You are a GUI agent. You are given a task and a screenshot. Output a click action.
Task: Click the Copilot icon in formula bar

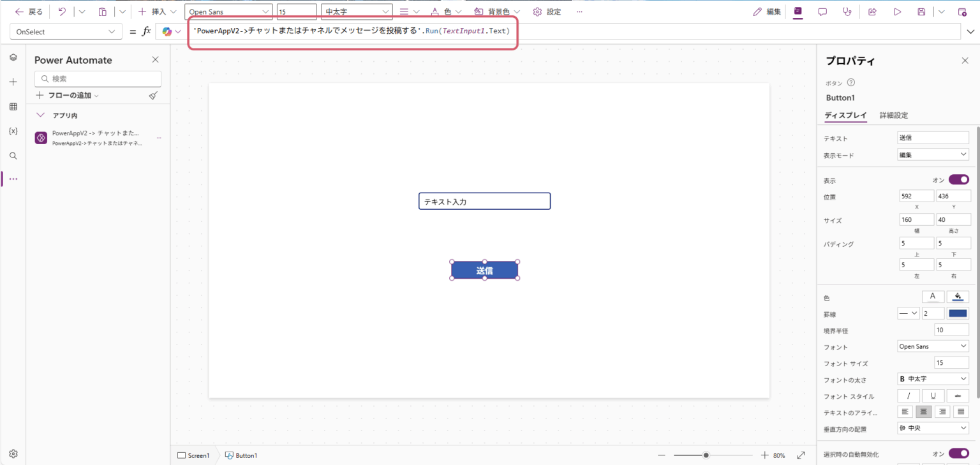click(167, 31)
